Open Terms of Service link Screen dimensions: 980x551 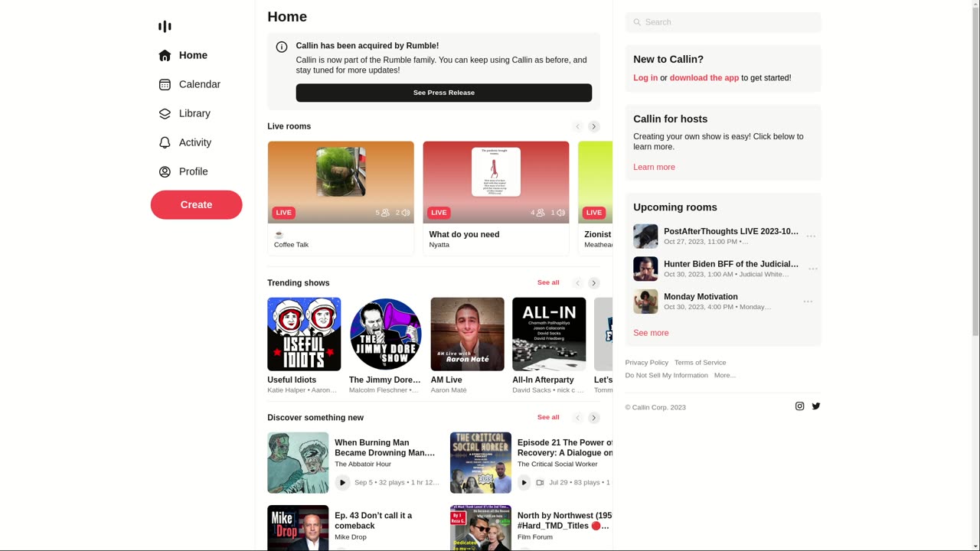[x=700, y=363]
